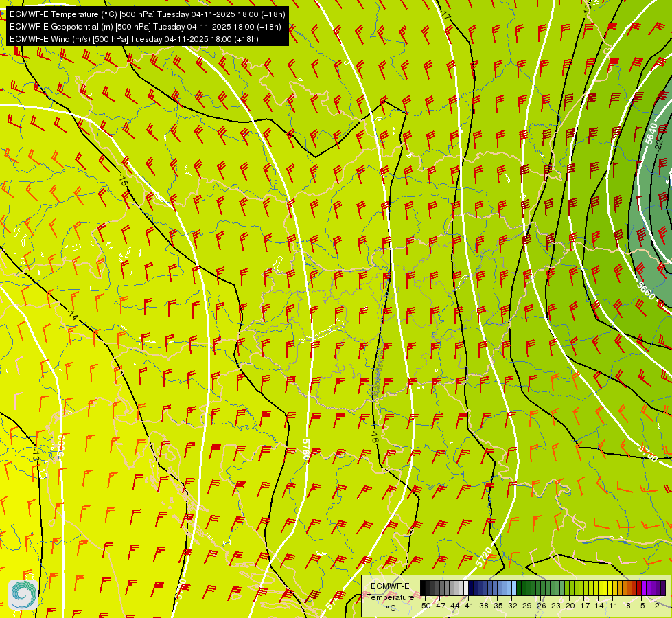Click the -44 legend tick value
This screenshot has height=618, width=672.
(454, 606)
